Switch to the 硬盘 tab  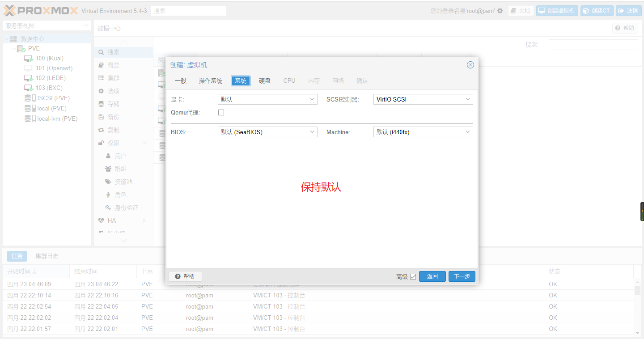[265, 81]
